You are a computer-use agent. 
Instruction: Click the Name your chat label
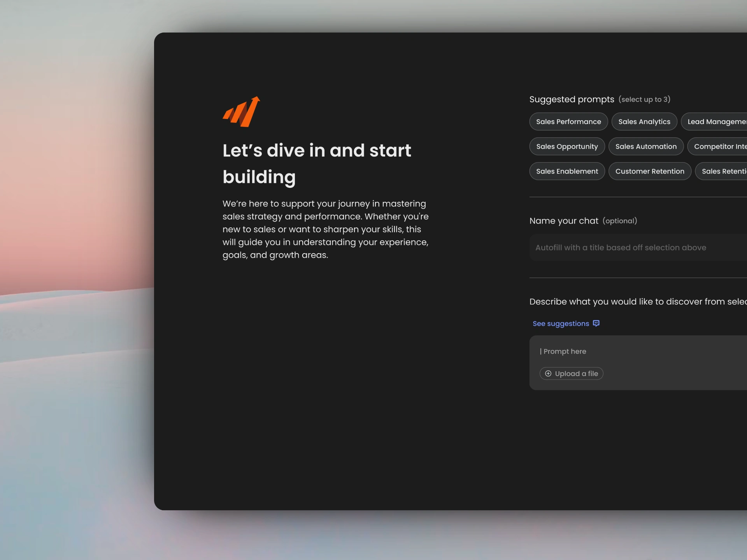pyautogui.click(x=564, y=221)
